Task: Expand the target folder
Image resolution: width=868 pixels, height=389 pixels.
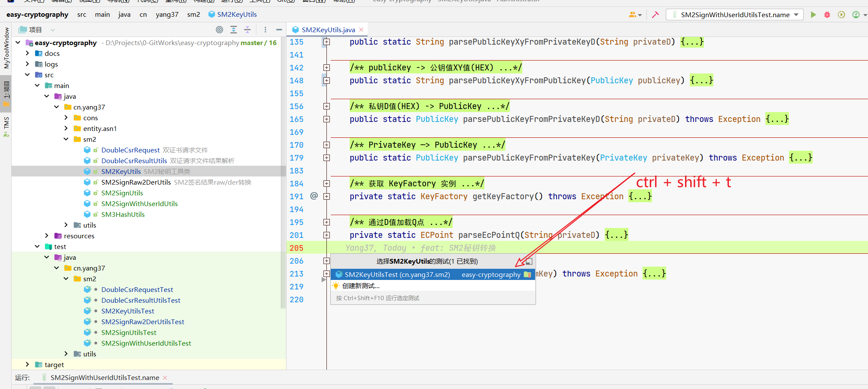Action: [x=27, y=365]
